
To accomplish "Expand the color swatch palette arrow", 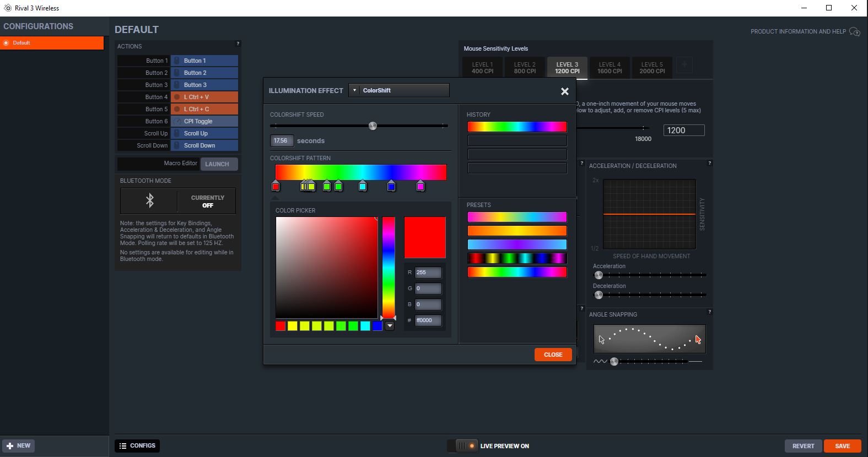I will pyautogui.click(x=390, y=326).
